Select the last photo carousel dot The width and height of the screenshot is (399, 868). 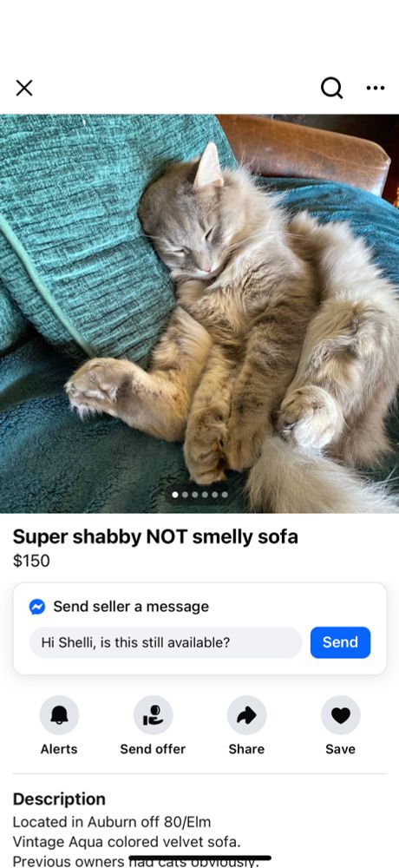pos(225,495)
